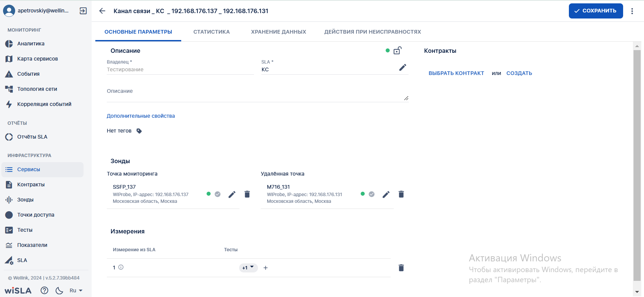
Task: Click the wiSLA logo
Action: pos(18,291)
